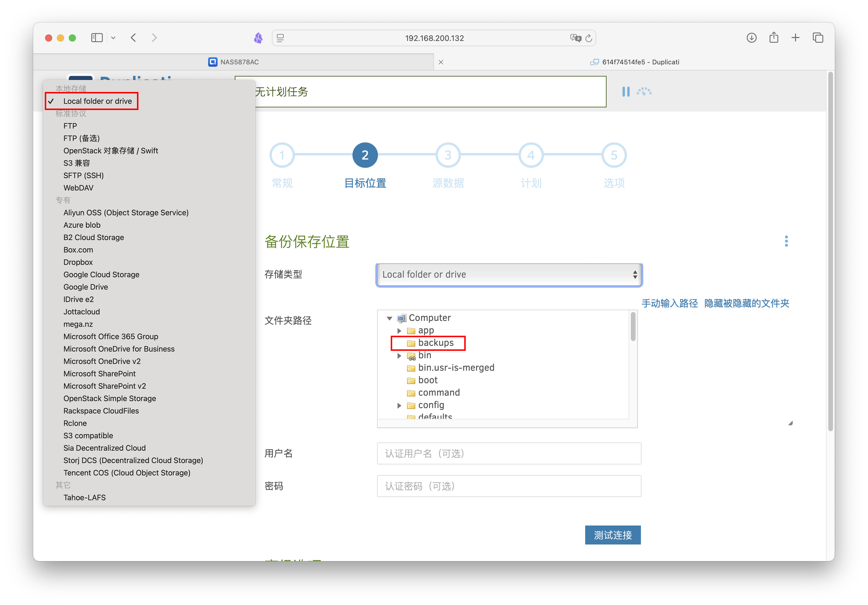The image size is (868, 605).
Task: Go forward with the browser forward arrow
Action: tap(154, 38)
